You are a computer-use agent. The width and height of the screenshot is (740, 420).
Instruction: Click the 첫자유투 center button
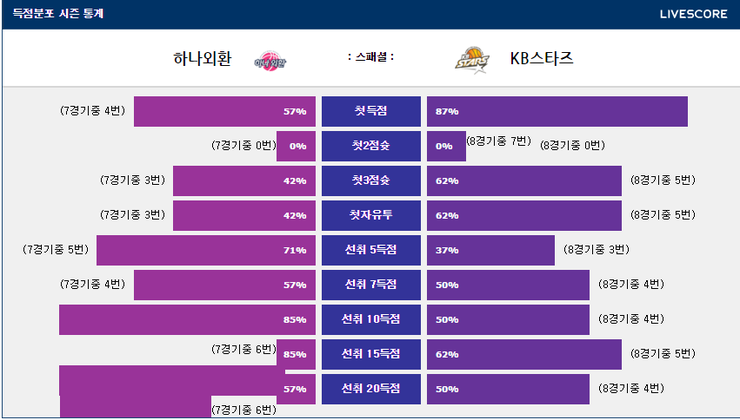[x=370, y=215]
